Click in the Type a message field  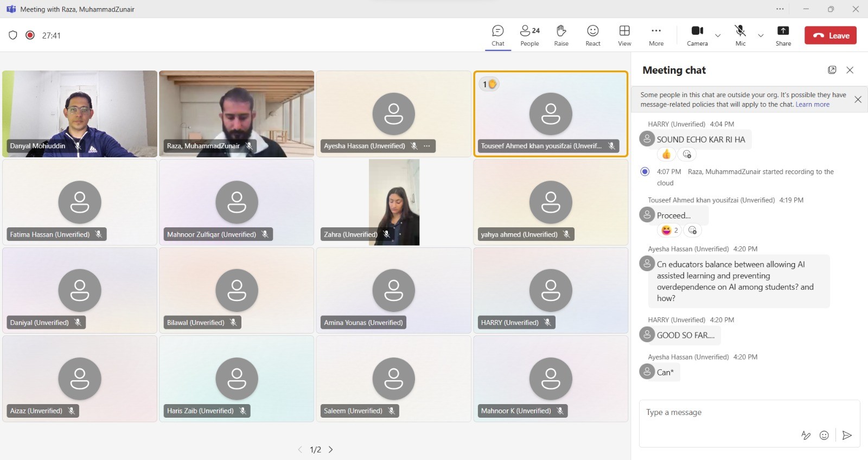pos(749,412)
